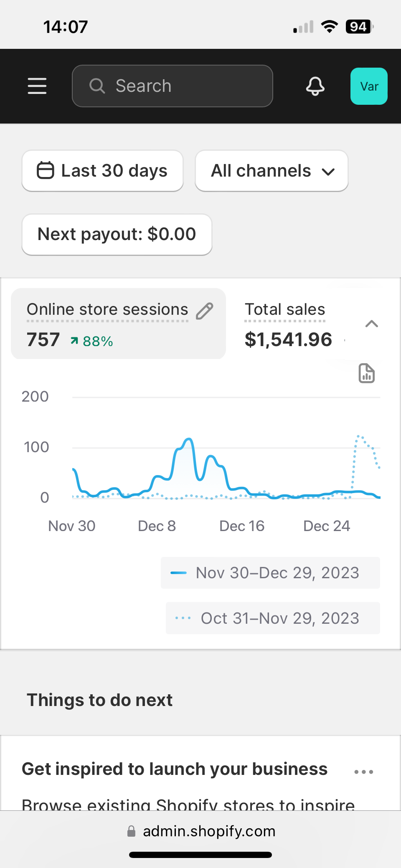The width and height of the screenshot is (401, 868).
Task: Open the notifications bell
Action: point(315,86)
